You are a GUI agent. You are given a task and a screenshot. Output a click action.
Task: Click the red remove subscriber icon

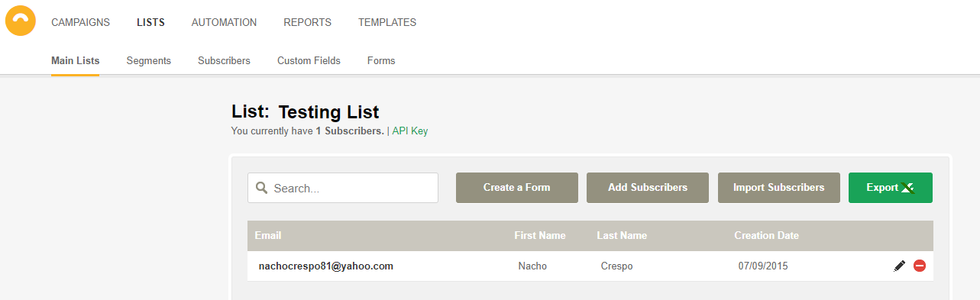pos(920,266)
